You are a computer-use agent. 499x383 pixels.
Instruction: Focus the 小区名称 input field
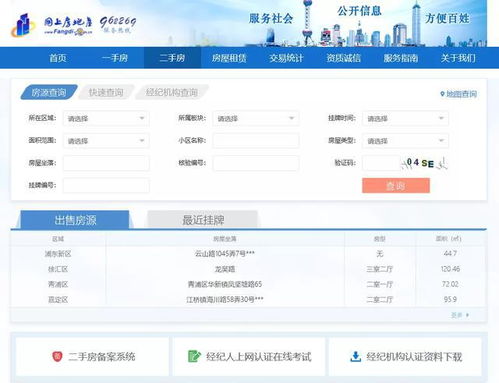(x=256, y=141)
